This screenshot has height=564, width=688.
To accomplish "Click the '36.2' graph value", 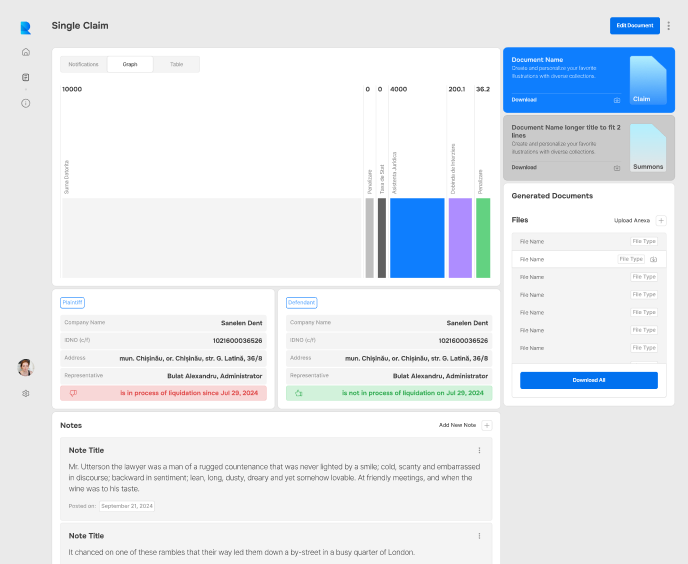I will [483, 89].
